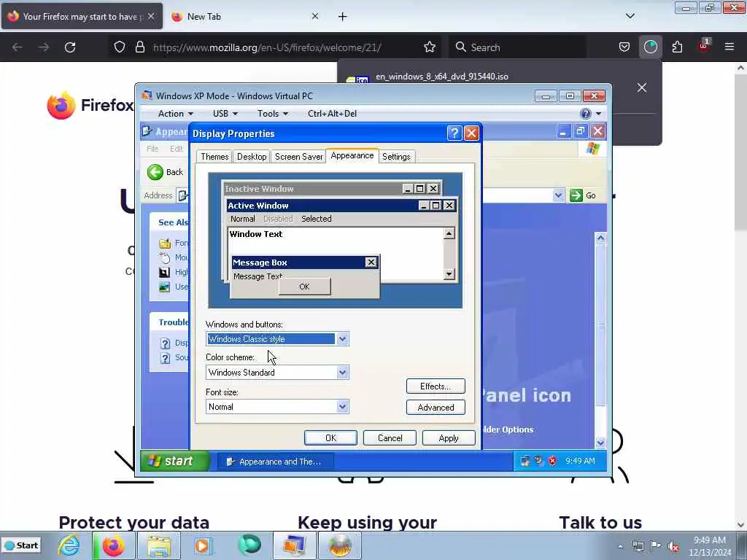Click the green Go arrow button
This screenshot has height=560, width=747.
576,195
